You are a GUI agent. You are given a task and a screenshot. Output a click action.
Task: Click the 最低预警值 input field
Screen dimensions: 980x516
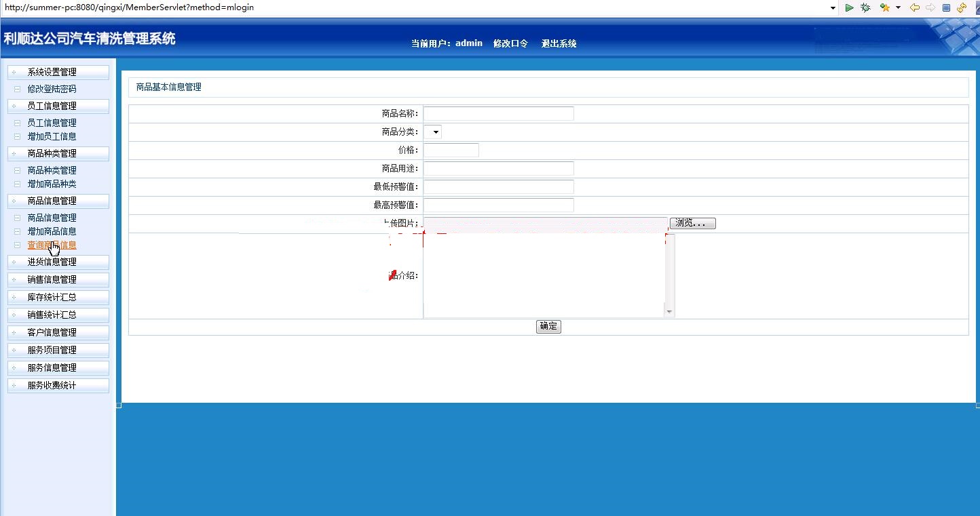click(499, 186)
